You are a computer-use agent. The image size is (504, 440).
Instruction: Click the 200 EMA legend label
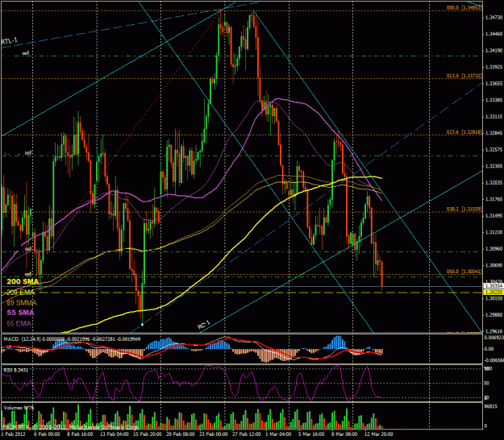click(21, 293)
